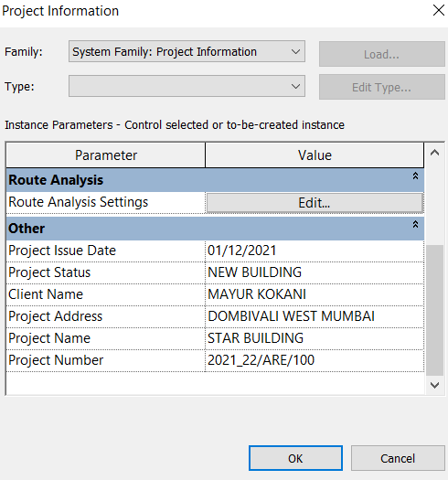Edit the Project Issue Date value 01/12/2021
The image size is (448, 480).
point(315,251)
